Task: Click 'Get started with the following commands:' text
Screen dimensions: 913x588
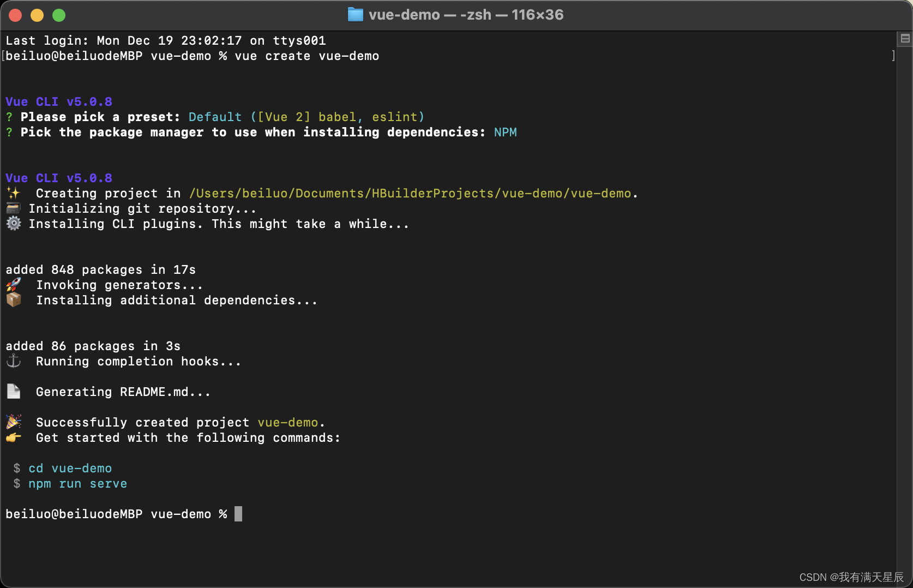Action: point(188,437)
